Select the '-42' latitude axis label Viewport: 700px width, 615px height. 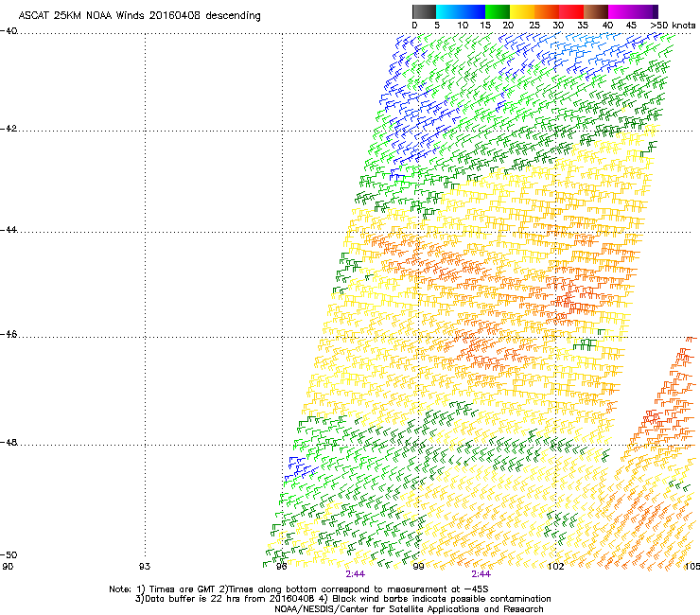coord(9,129)
